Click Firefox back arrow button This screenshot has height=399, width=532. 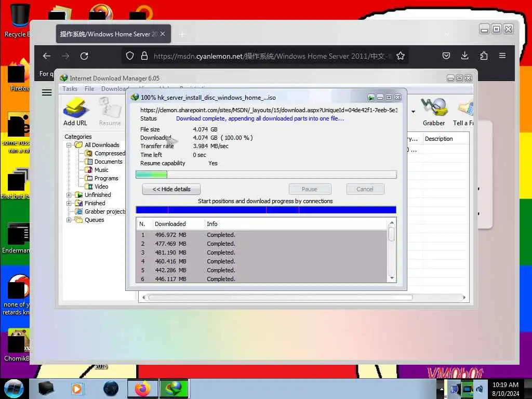click(47, 56)
